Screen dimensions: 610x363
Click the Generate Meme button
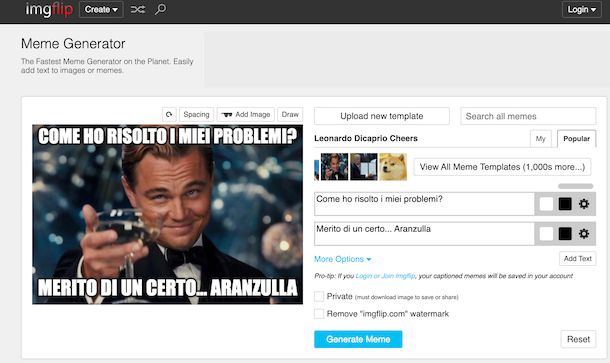(x=358, y=339)
